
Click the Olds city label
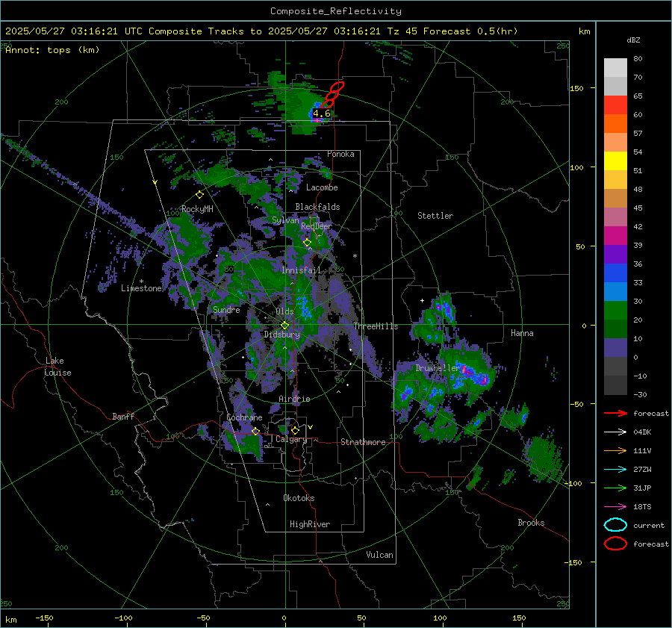(x=284, y=311)
